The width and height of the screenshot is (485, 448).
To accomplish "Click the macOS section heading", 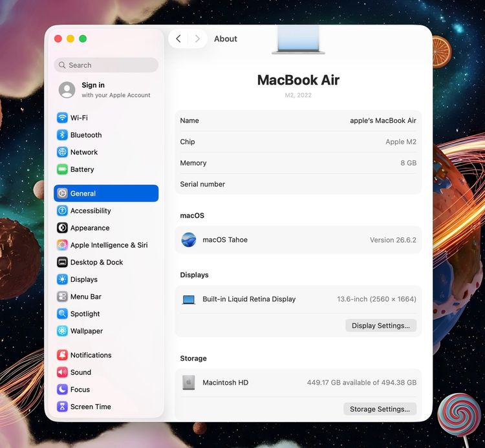I will click(192, 215).
